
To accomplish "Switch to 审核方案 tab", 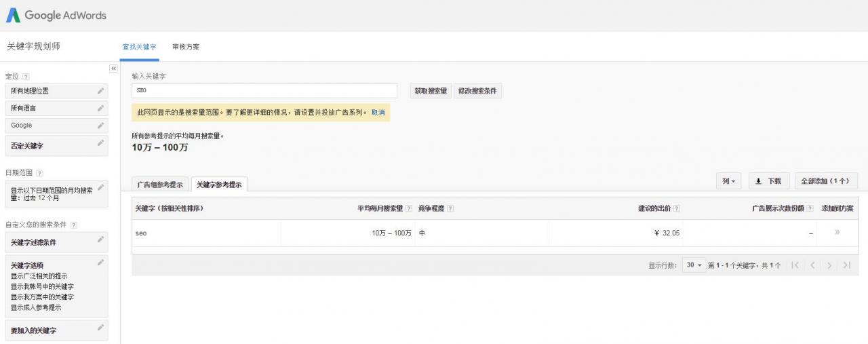I will 186,47.
